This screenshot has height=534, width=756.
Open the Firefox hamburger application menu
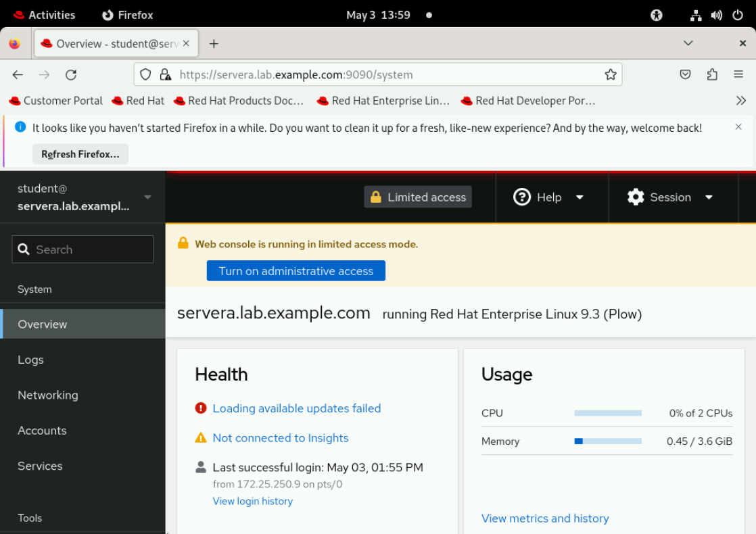click(x=738, y=75)
